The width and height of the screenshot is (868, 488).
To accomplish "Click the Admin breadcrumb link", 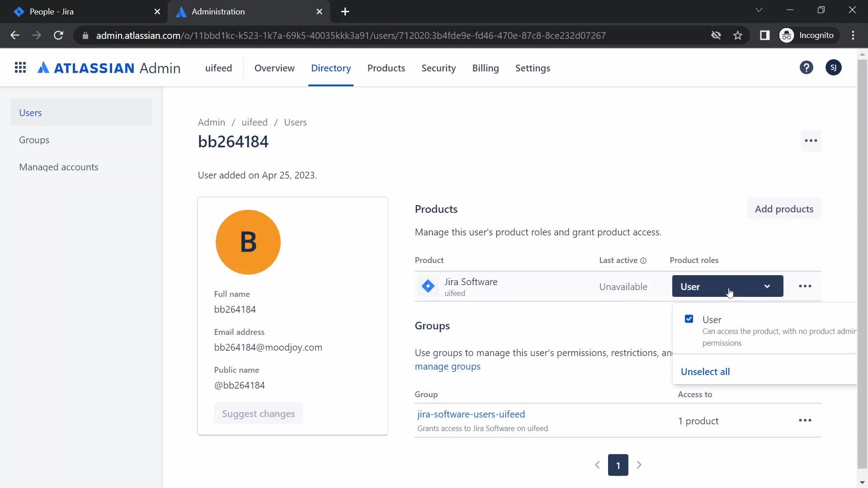I will coord(211,122).
